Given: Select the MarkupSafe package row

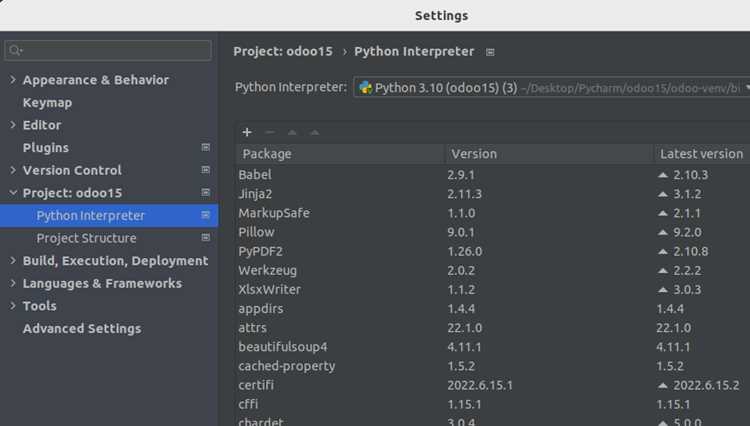Looking at the screenshot, I should point(493,213).
